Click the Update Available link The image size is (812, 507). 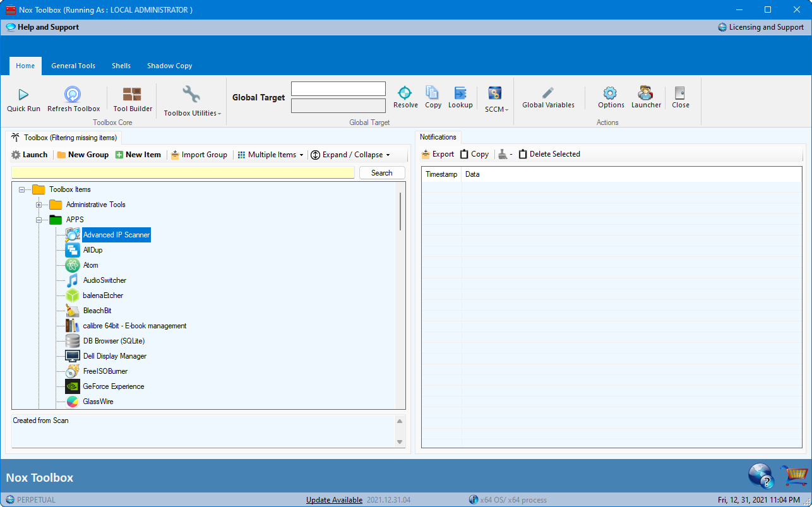tap(334, 500)
